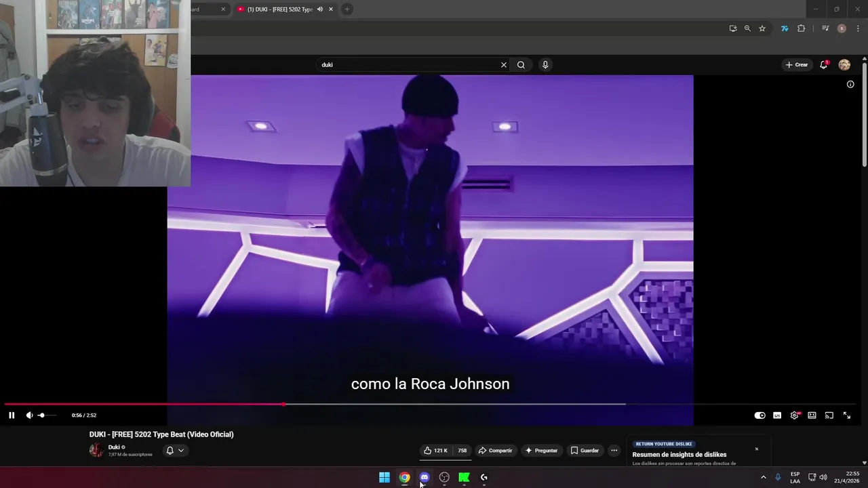
Task: Toggle the autoplay switch in the player
Action: point(759,415)
